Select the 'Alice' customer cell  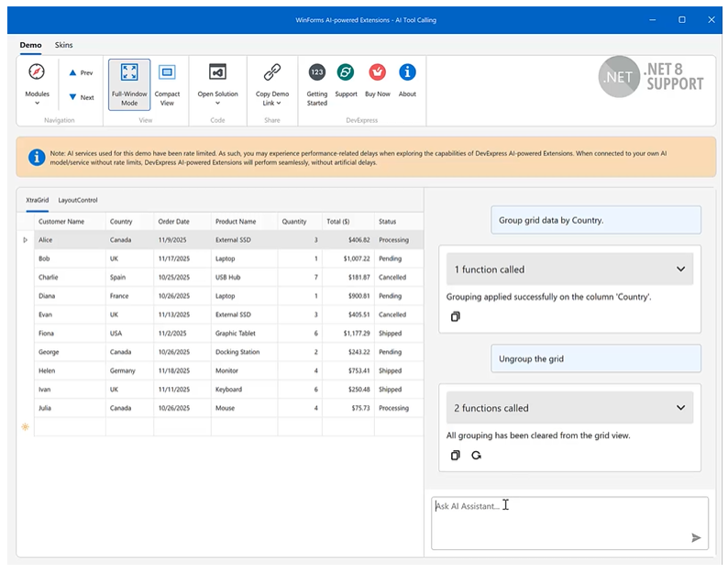pyautogui.click(x=70, y=240)
